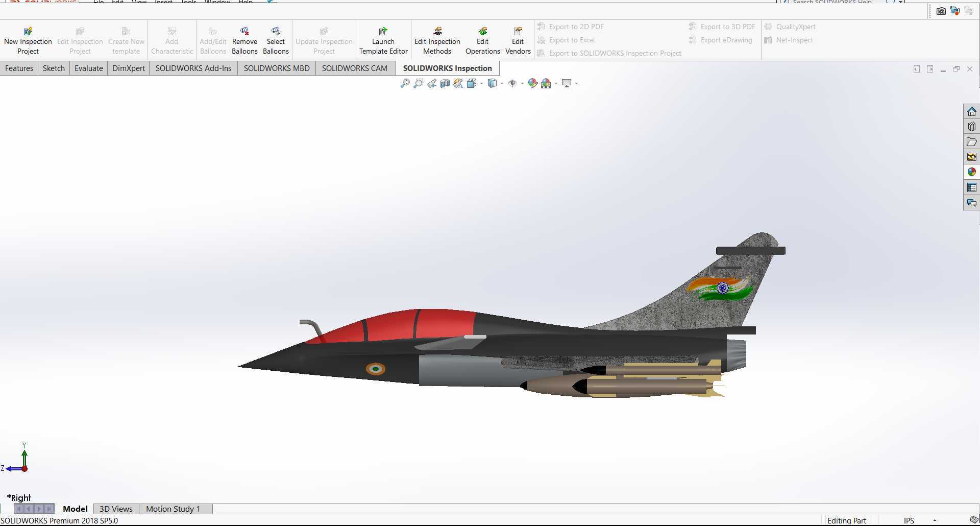Expand the View Orientation dropdown arrow

click(x=481, y=83)
